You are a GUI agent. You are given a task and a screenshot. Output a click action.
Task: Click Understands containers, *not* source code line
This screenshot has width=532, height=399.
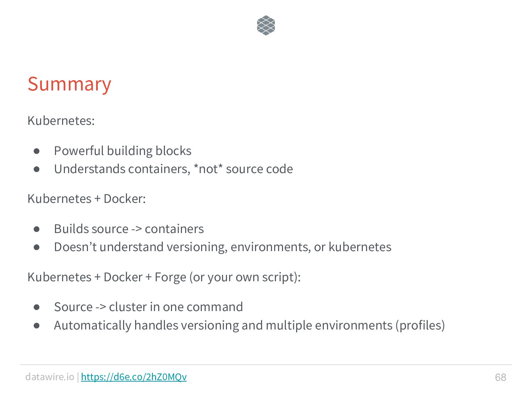tap(173, 169)
